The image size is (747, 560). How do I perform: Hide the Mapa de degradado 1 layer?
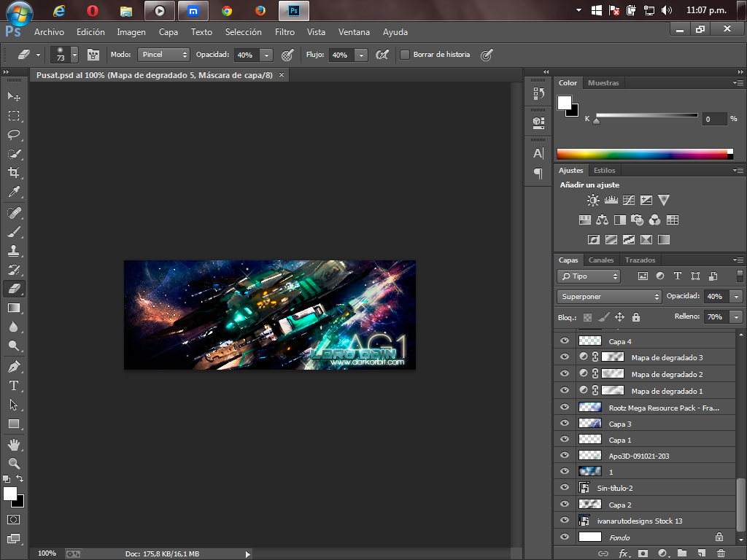click(565, 391)
